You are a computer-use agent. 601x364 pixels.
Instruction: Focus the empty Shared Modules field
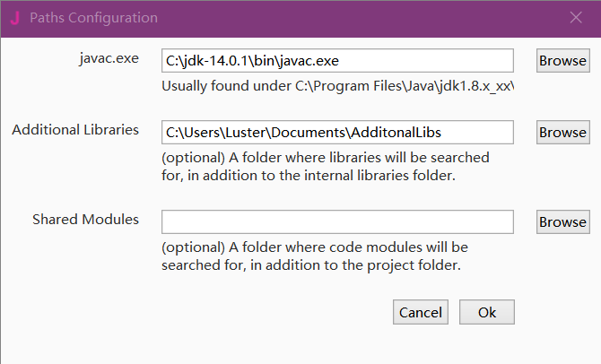336,222
